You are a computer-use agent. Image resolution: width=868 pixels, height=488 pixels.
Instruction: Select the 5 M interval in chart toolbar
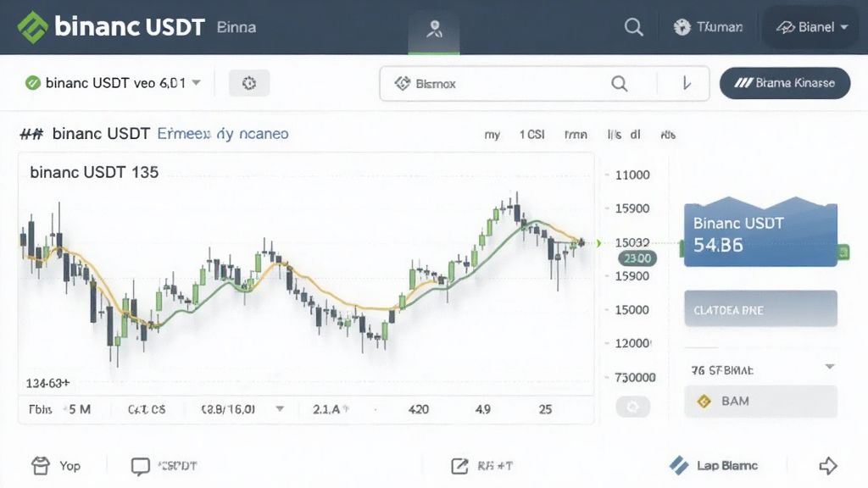click(81, 409)
